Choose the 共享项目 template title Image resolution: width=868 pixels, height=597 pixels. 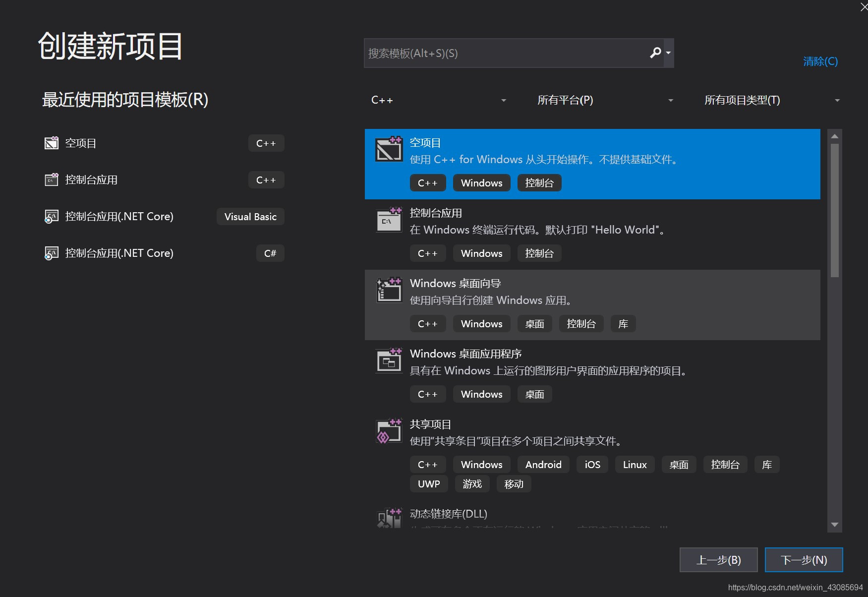point(430,424)
